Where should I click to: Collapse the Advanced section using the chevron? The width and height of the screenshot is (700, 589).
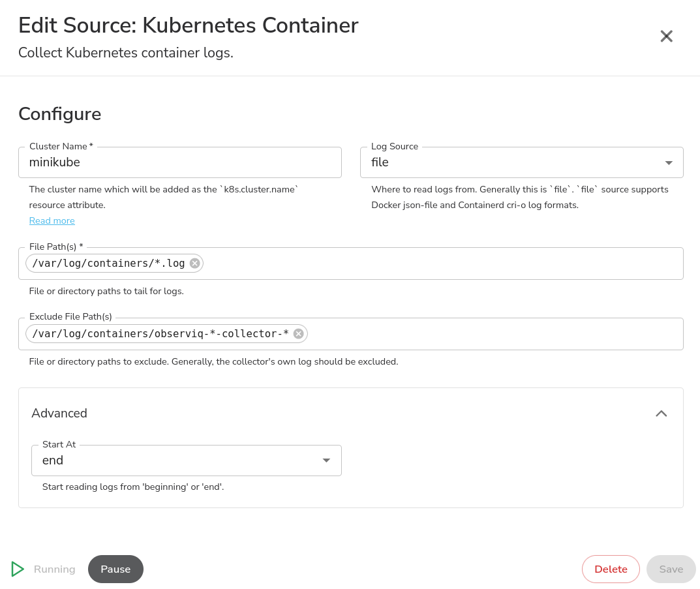pos(661,414)
